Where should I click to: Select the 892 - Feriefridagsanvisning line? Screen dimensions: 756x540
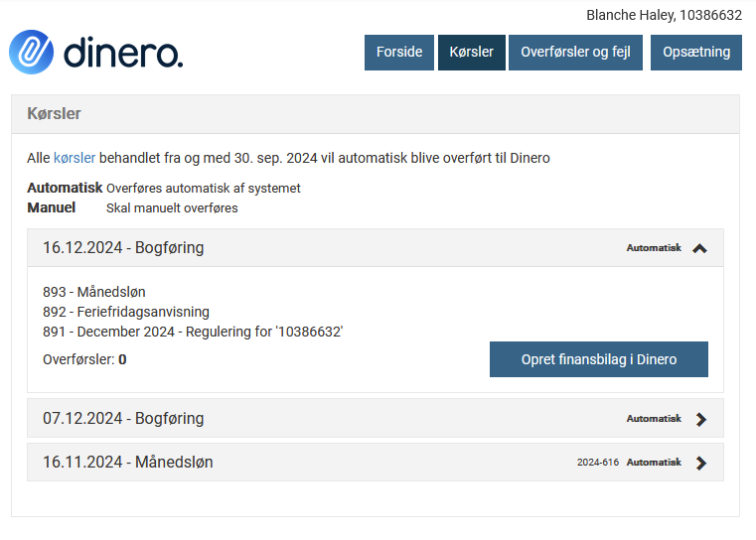click(126, 312)
